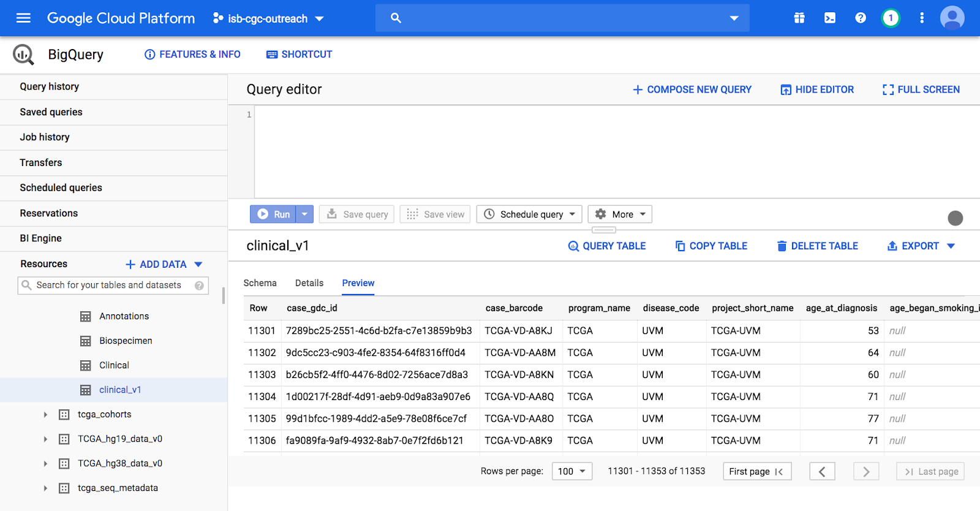Click the DELETE TABLE button
This screenshot has width=980, height=511.
(817, 246)
